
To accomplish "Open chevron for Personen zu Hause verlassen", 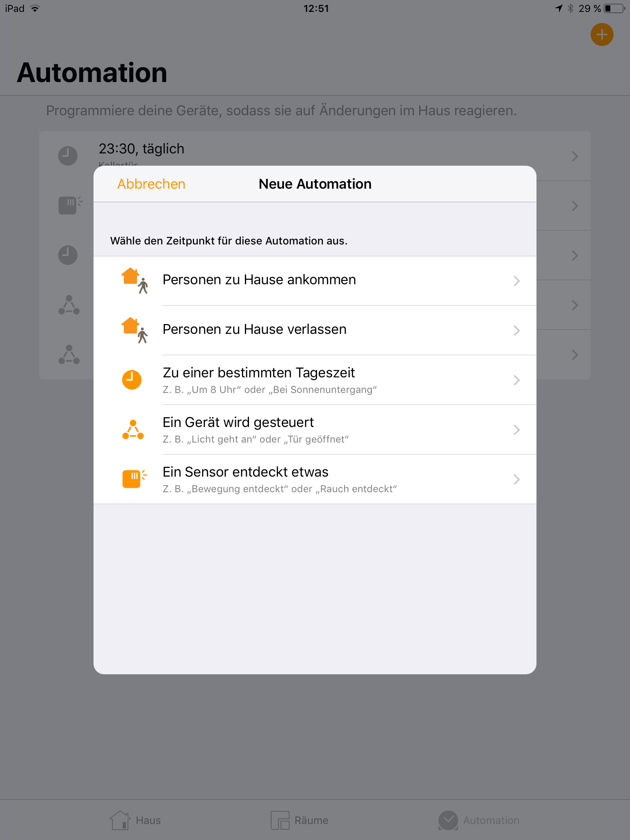I will click(516, 331).
